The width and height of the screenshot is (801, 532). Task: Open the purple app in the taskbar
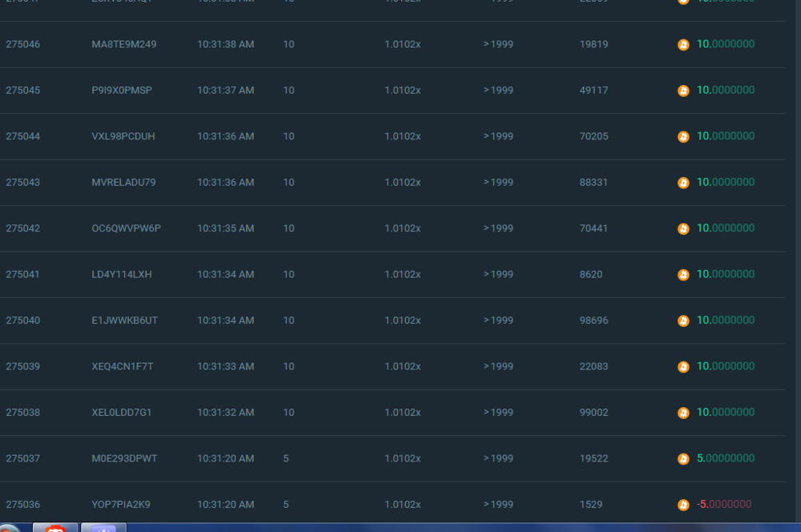(103, 528)
